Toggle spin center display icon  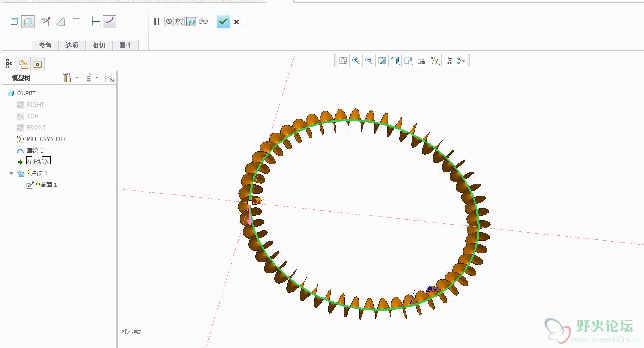(x=461, y=61)
